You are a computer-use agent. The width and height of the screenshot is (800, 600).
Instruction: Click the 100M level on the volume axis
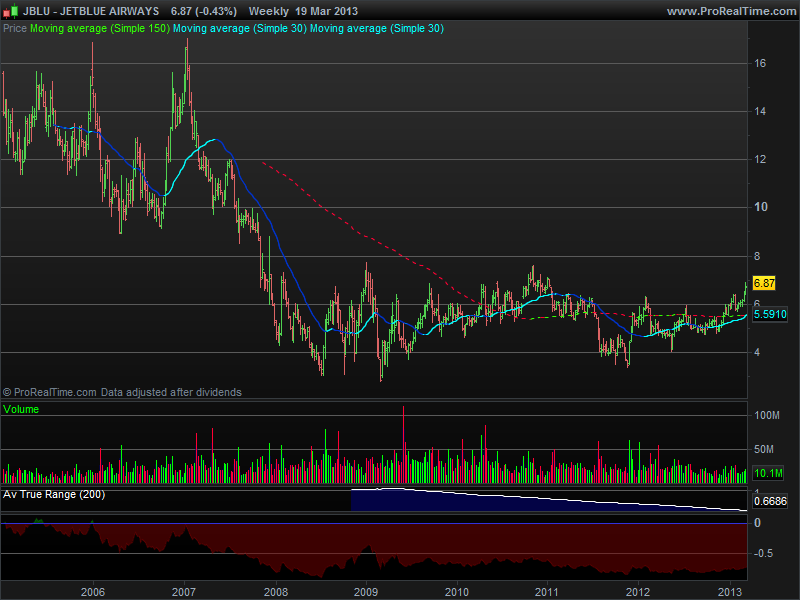[767, 415]
